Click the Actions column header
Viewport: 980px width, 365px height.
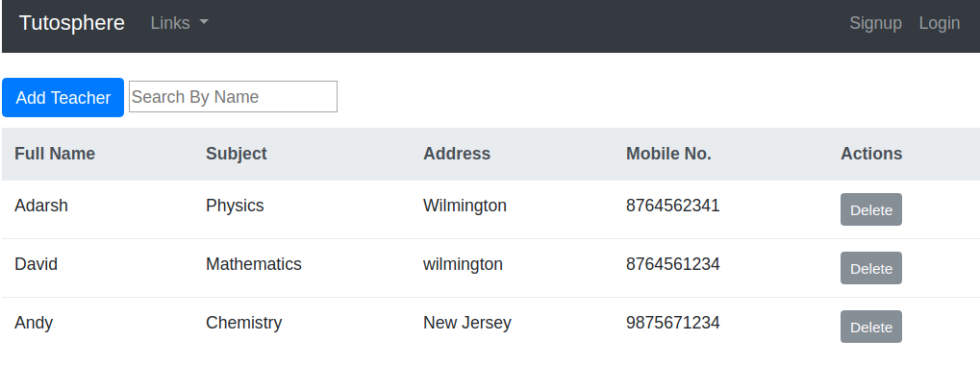click(871, 154)
